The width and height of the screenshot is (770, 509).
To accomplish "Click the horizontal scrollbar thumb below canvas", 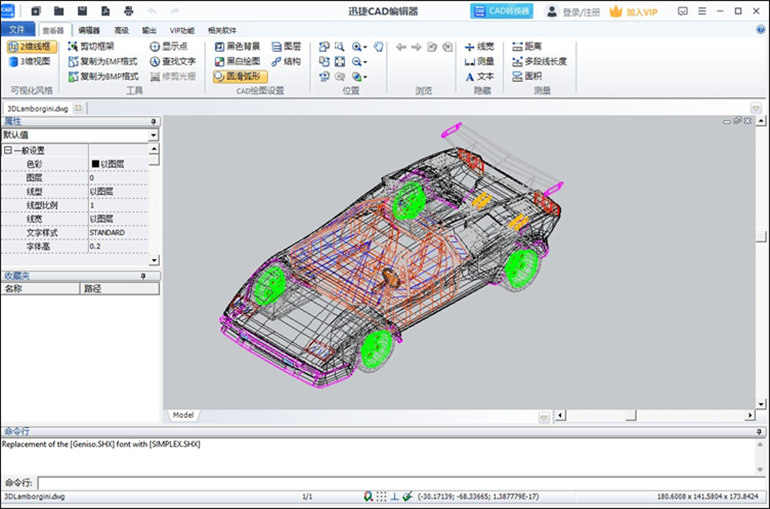I will click(x=631, y=416).
